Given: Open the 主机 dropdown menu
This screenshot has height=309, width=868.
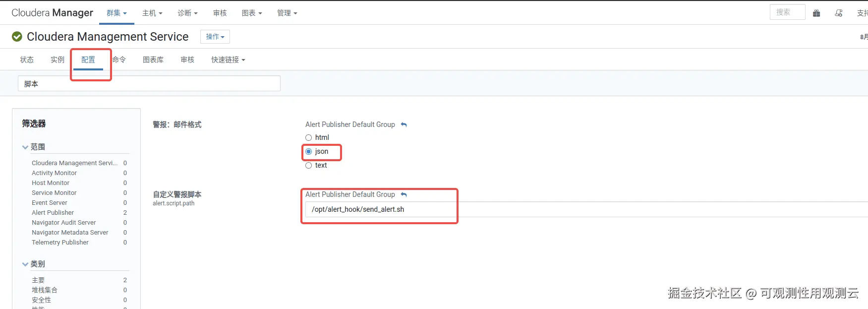Looking at the screenshot, I should click(152, 13).
